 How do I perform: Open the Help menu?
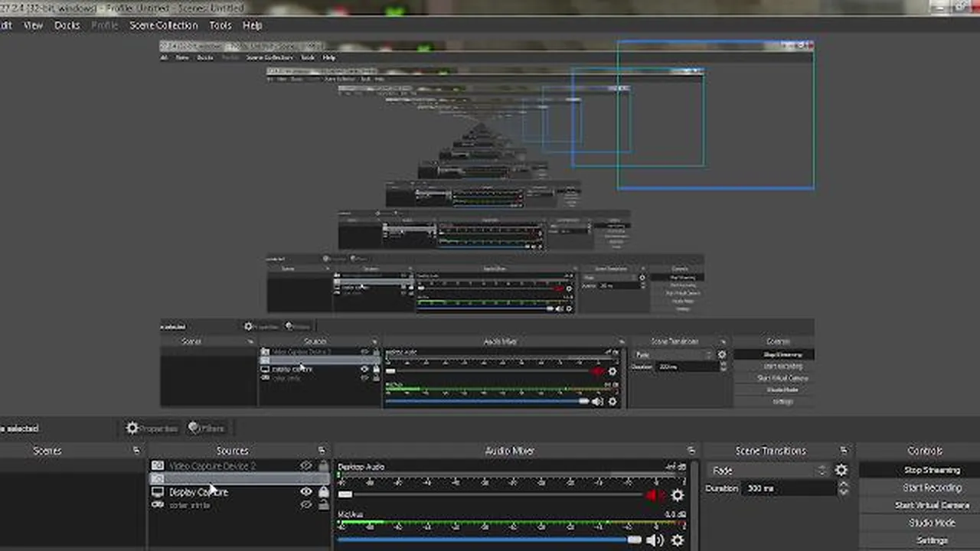[x=253, y=25]
